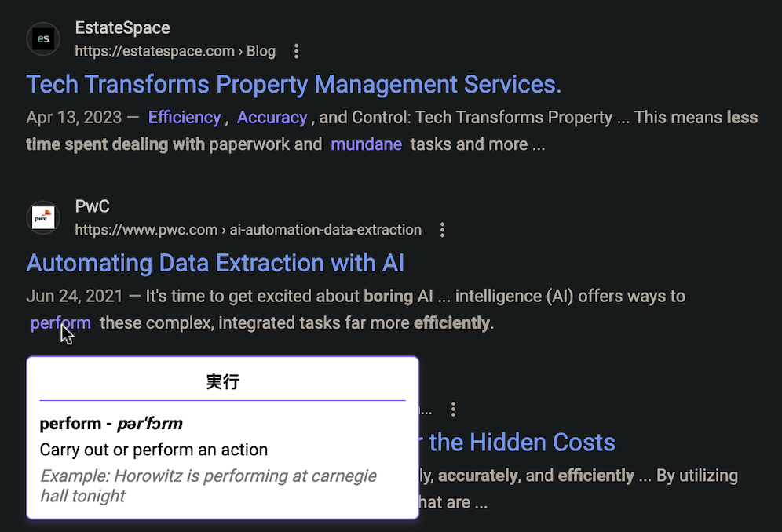
Task: Click the 実行 translation in popup
Action: coord(222,382)
